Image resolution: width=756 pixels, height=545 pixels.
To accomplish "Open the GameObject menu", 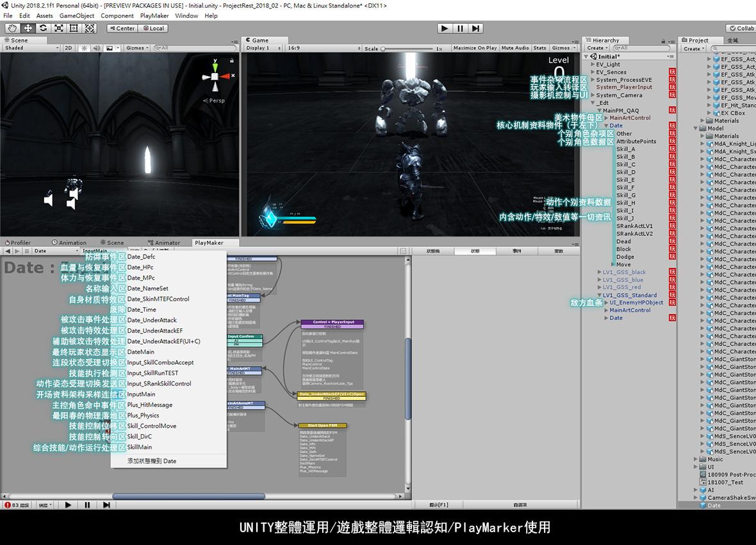I will 77,15.
